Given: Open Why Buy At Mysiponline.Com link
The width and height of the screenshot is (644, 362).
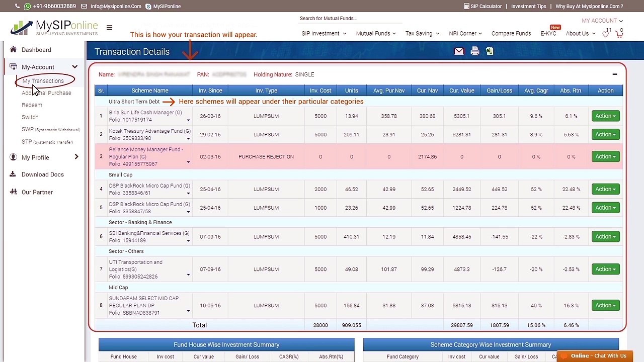Looking at the screenshot, I should click(589, 6).
